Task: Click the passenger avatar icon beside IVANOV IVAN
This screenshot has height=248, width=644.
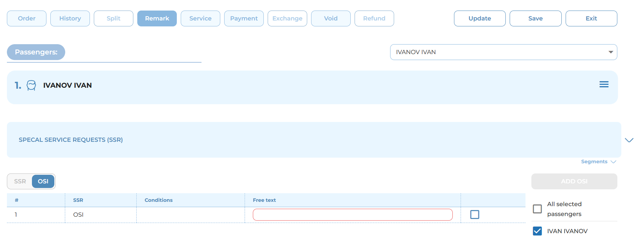Action: pyautogui.click(x=31, y=85)
